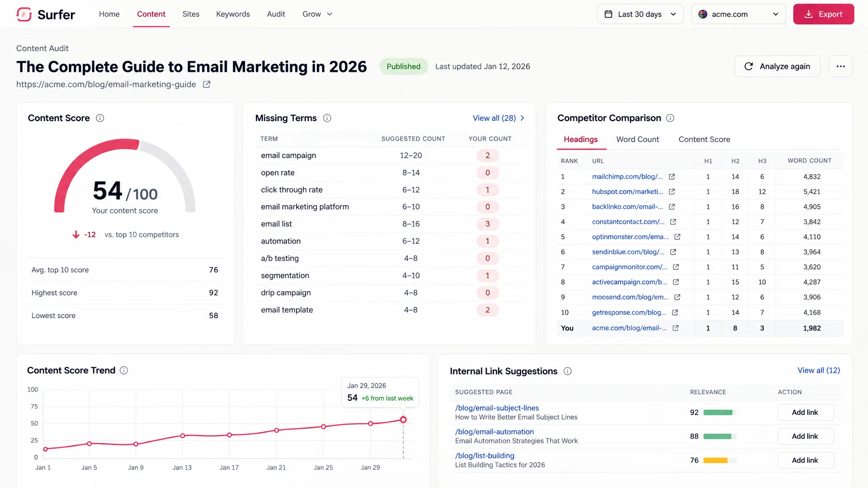
Task: Expand the Last 30 days dropdown
Action: click(640, 14)
